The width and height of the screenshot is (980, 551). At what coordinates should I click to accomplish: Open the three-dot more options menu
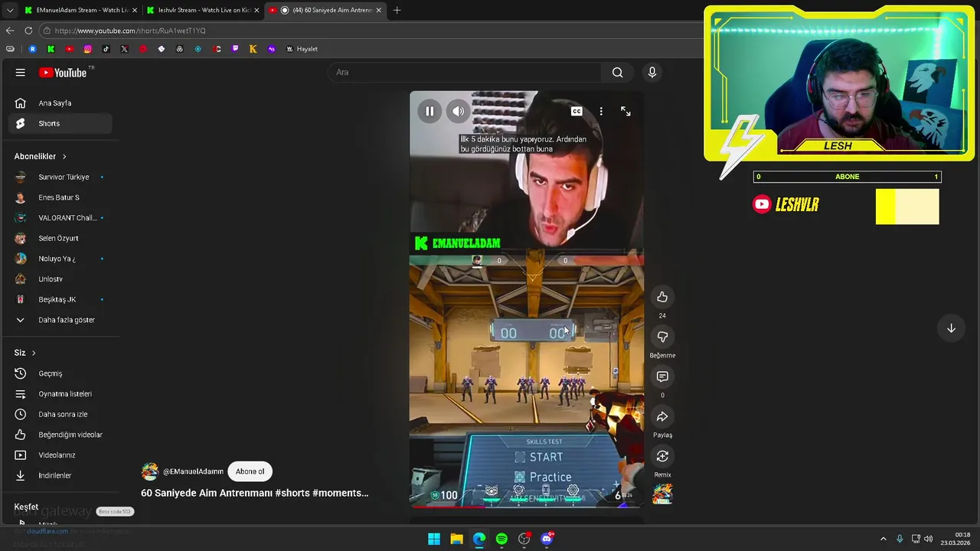click(x=601, y=111)
